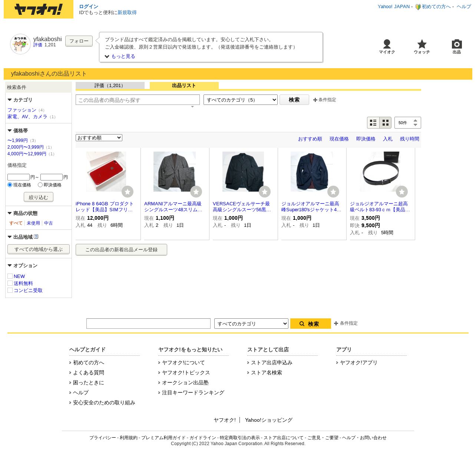This screenshot has height=454, width=476.
Task: Switch to list view layout icon
Action: (x=373, y=123)
